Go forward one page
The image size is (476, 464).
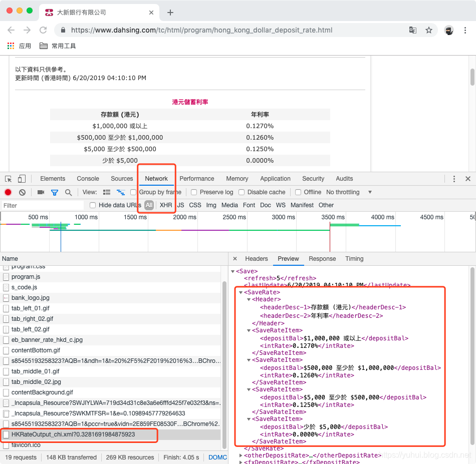27,30
